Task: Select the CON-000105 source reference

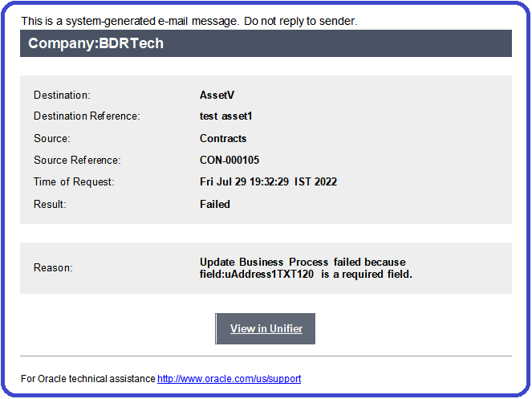Action: coord(229,160)
